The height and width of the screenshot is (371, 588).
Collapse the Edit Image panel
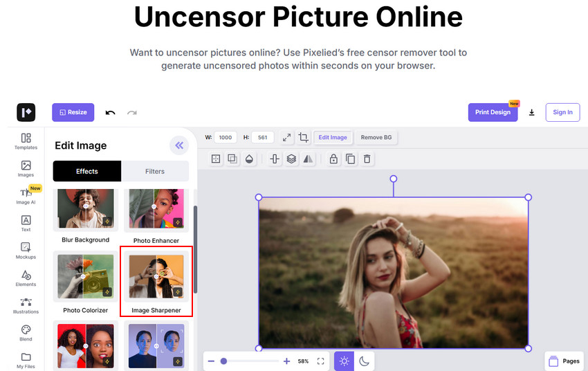point(179,145)
